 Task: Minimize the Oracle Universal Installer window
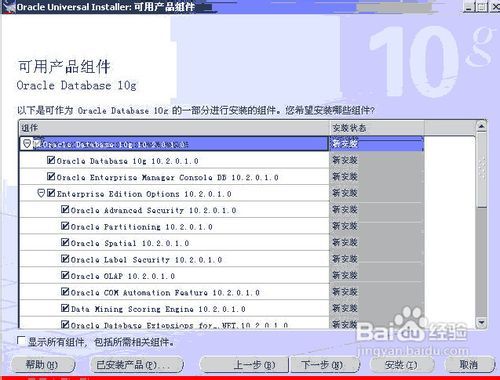coord(469,7)
